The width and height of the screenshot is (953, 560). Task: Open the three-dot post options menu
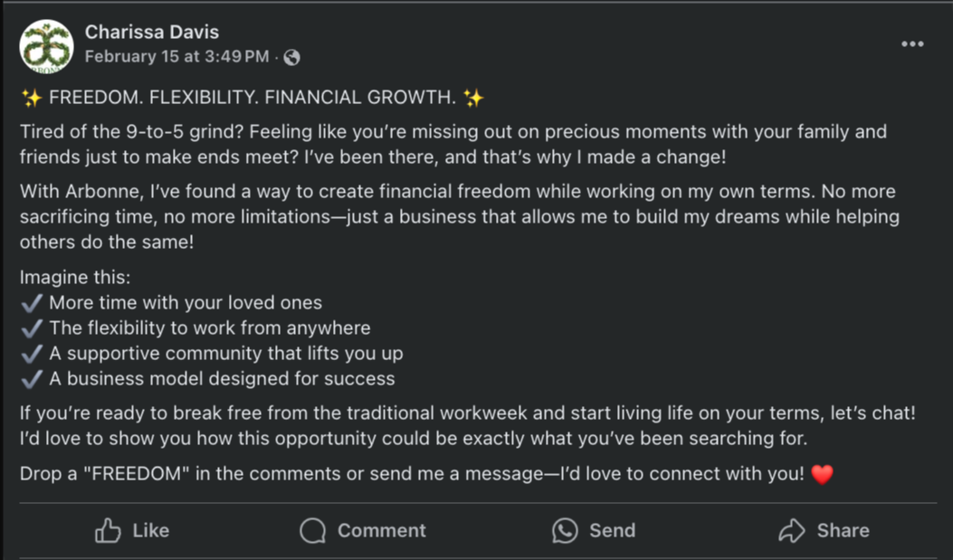[x=912, y=44]
